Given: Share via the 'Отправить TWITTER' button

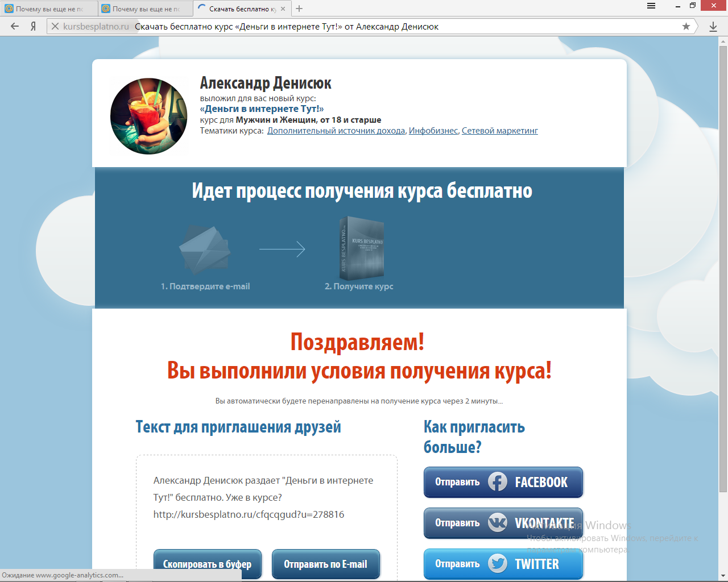Looking at the screenshot, I should coord(503,564).
